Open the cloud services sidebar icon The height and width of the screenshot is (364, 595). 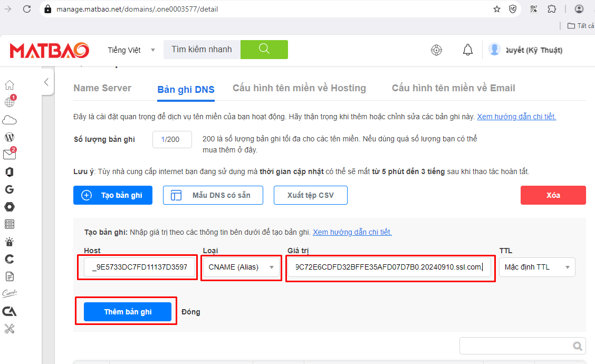pos(9,120)
